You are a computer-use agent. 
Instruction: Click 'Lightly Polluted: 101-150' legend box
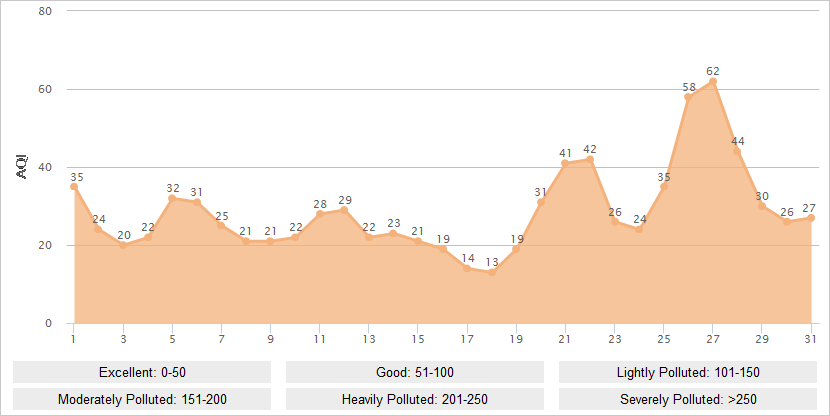coord(688,372)
